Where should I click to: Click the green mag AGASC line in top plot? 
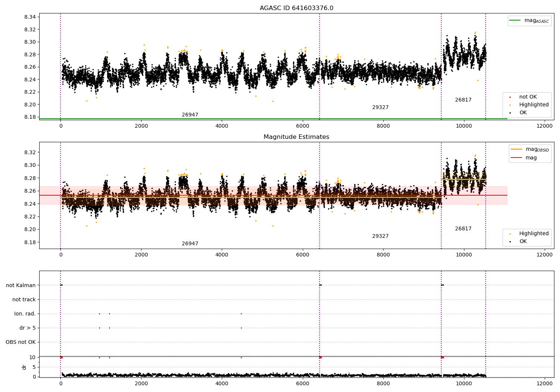(x=273, y=119)
